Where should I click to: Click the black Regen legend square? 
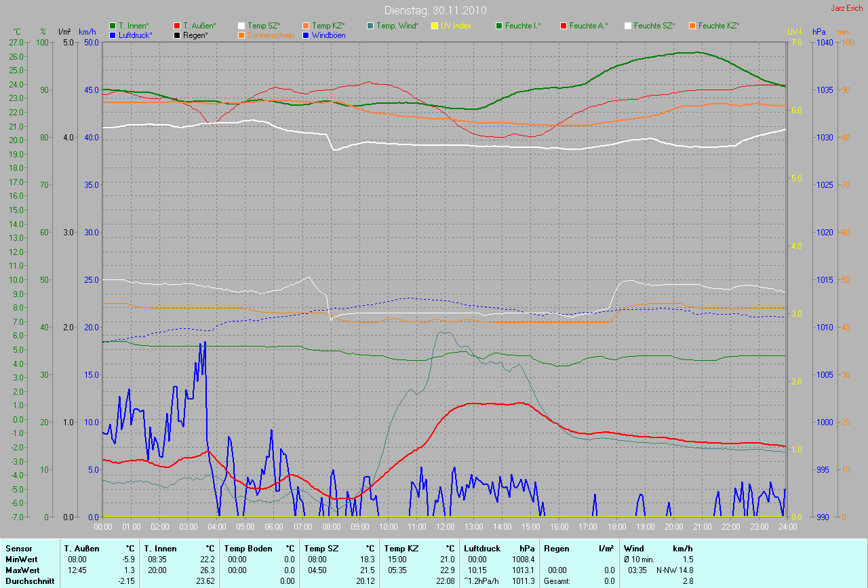pos(177,35)
